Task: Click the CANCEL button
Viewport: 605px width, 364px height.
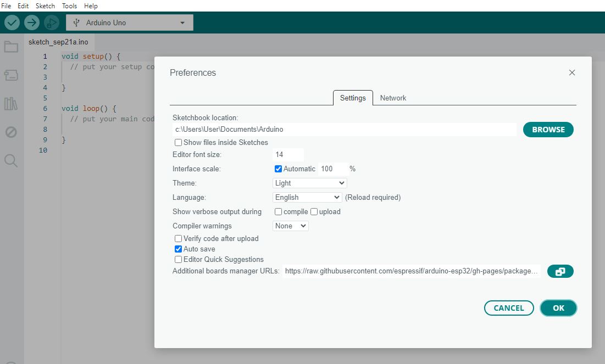Action: 509,308
